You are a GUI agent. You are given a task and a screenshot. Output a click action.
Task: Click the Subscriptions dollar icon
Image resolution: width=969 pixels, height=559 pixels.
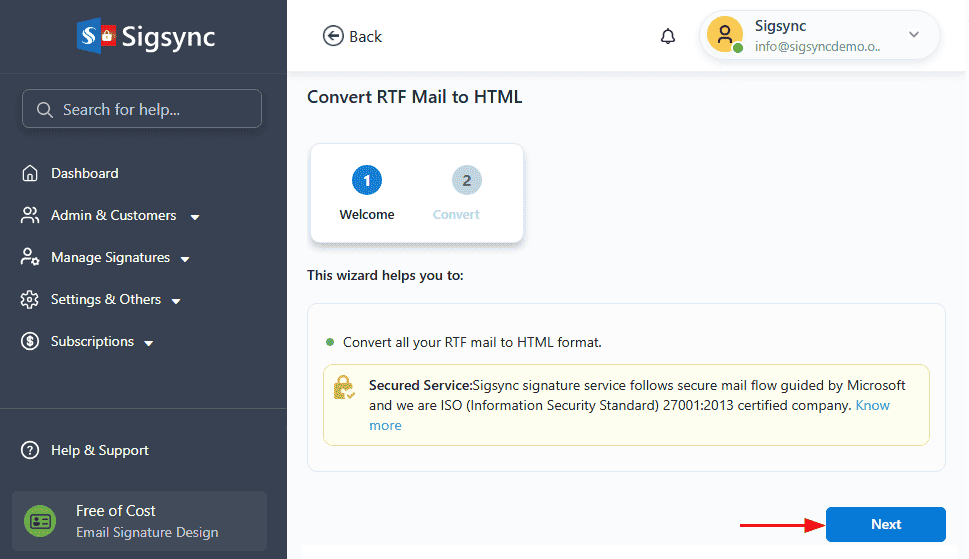tap(30, 342)
